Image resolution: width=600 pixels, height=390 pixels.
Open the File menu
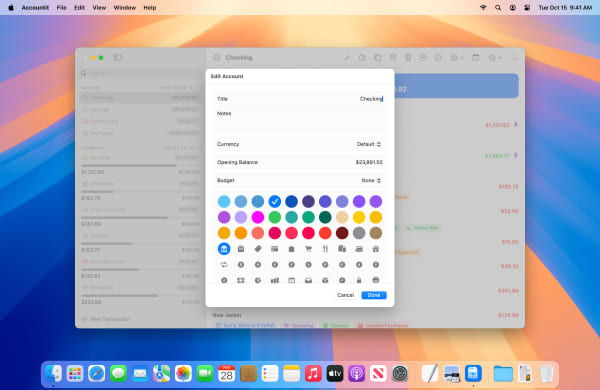62,7
